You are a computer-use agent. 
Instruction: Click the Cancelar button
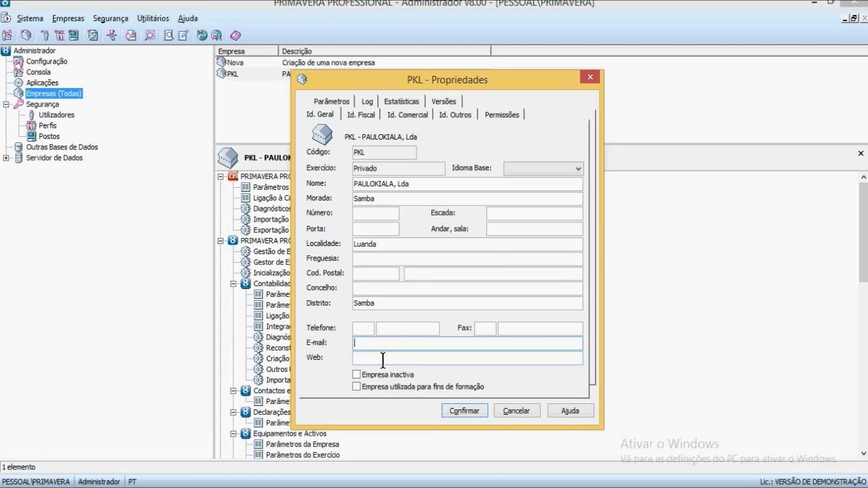pos(516,411)
